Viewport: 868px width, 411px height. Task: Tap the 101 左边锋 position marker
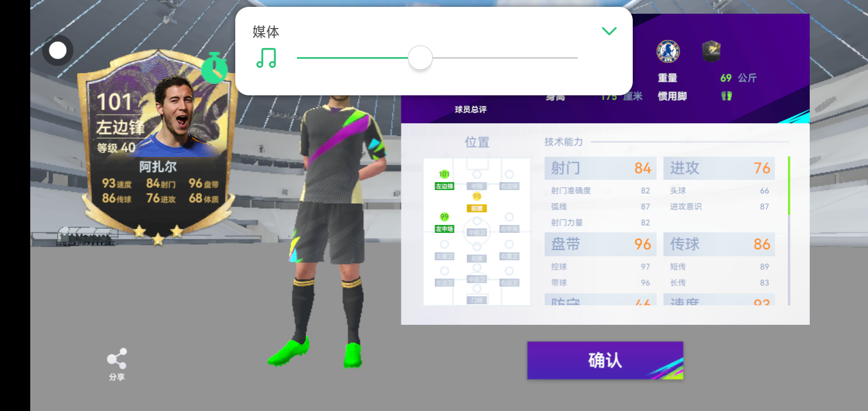pyautogui.click(x=444, y=180)
